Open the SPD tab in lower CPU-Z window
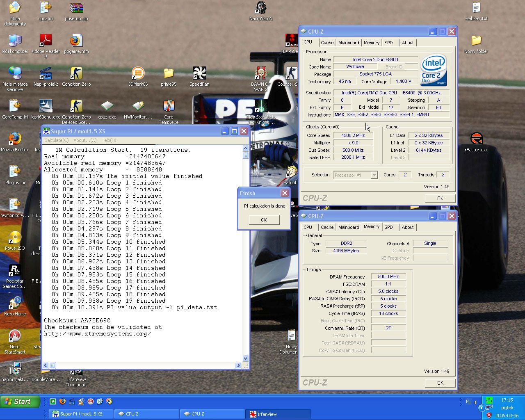The image size is (525, 420). click(x=388, y=227)
